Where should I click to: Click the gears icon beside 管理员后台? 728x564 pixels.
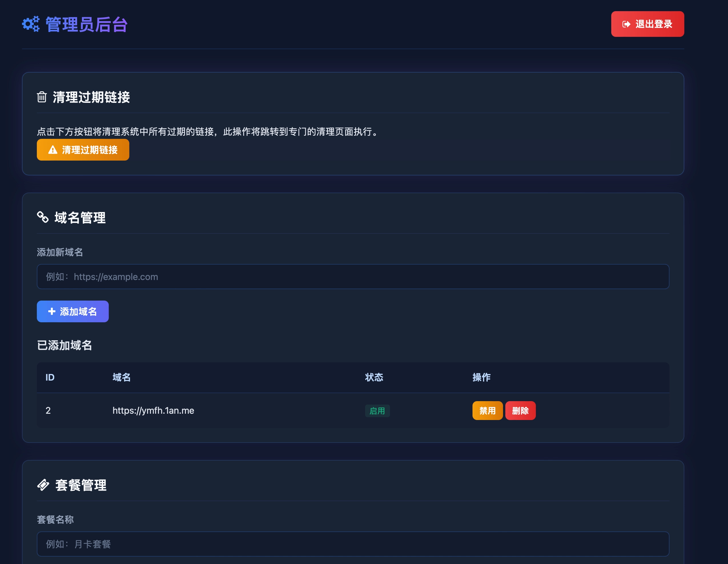[x=31, y=24]
